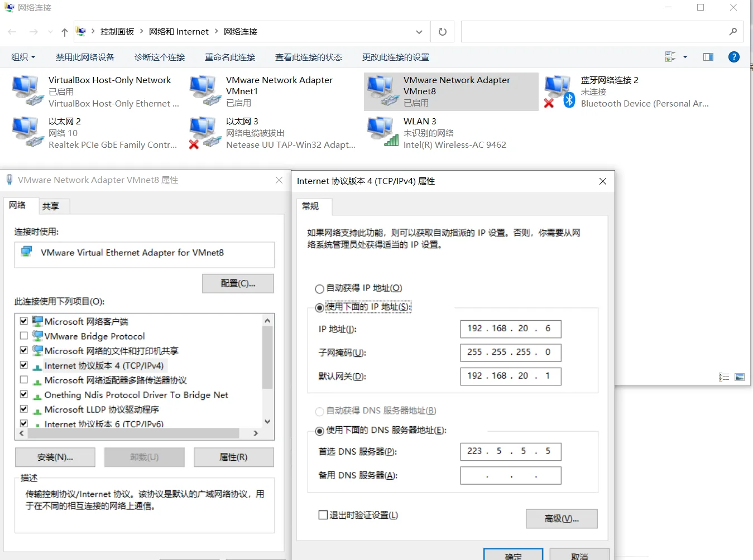Click the refresh icon in address bar

442,31
